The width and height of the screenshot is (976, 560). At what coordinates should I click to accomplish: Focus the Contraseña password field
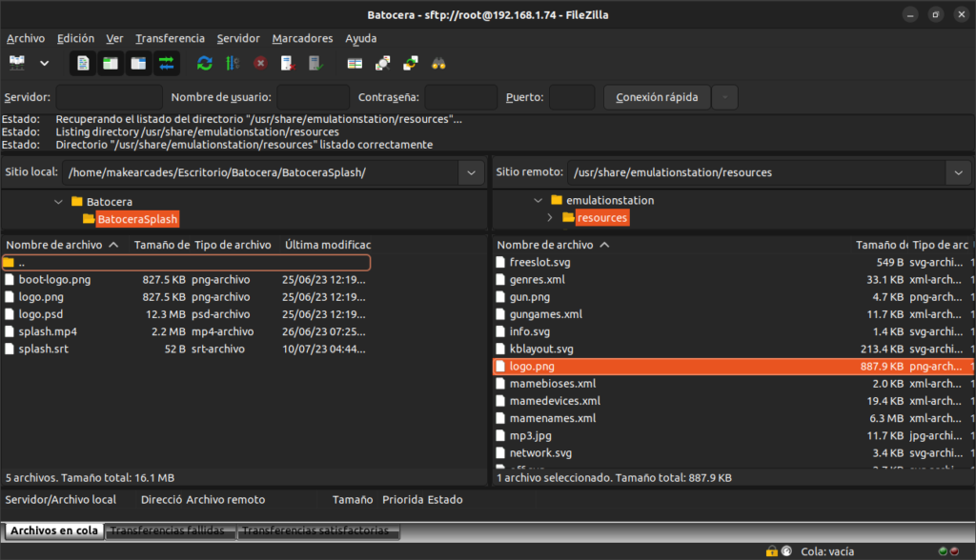(460, 97)
